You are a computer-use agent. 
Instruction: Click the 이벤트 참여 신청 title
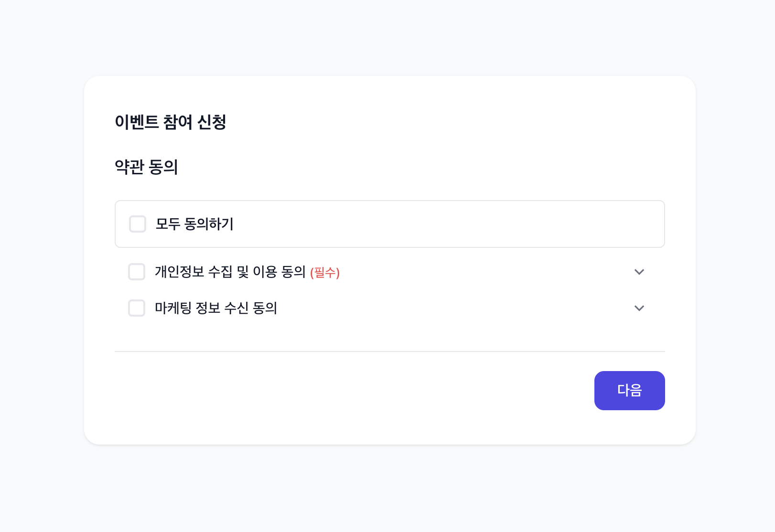coord(170,122)
